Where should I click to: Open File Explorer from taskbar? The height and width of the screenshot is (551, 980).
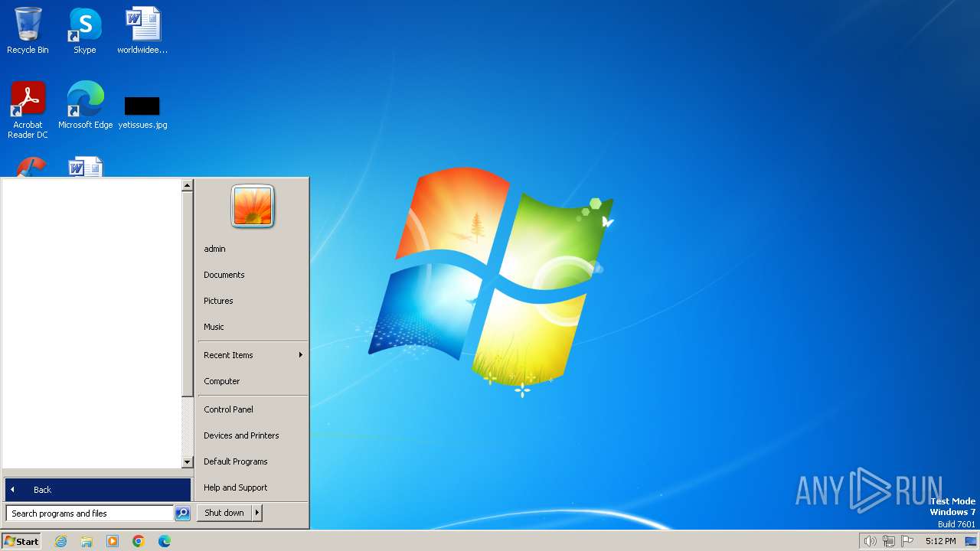(x=87, y=541)
